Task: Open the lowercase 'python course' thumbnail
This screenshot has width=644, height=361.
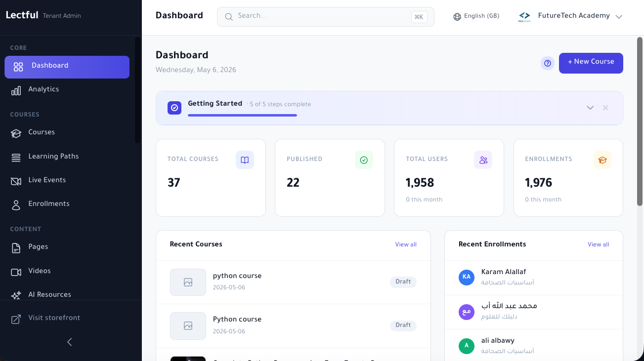Action: [x=188, y=282]
